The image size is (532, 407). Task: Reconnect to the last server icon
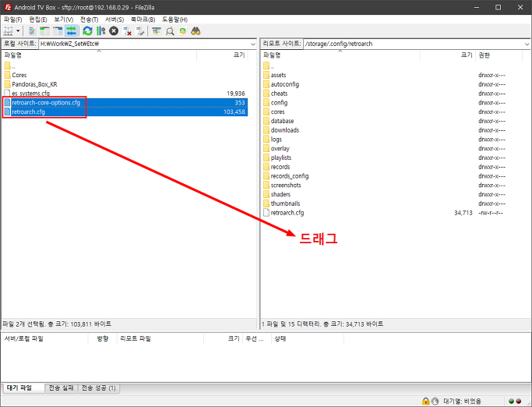[x=140, y=31]
